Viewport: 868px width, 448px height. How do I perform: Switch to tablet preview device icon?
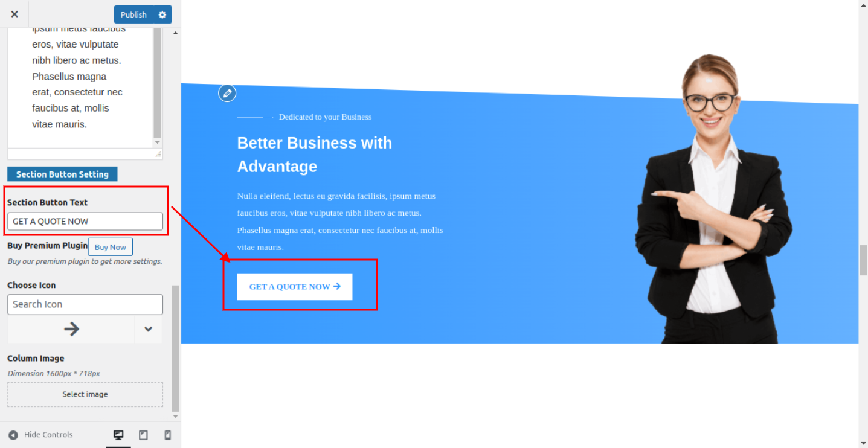tap(143, 435)
